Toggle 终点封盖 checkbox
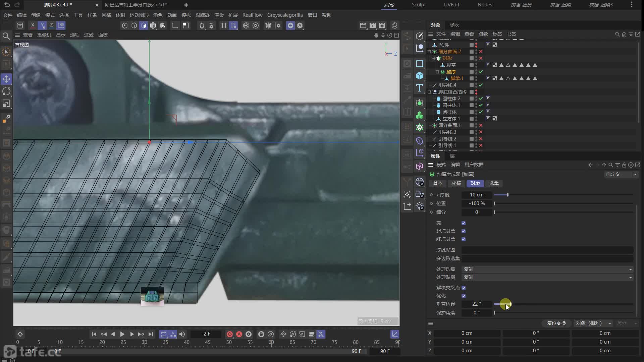This screenshot has width=644, height=362. [x=464, y=239]
